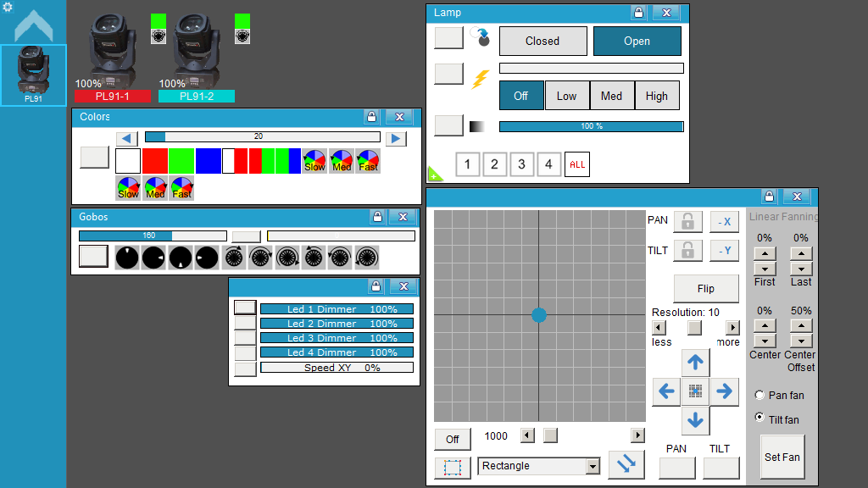Toggle the box beside Led 4 Dimmer
The image size is (868, 488).
tap(245, 352)
